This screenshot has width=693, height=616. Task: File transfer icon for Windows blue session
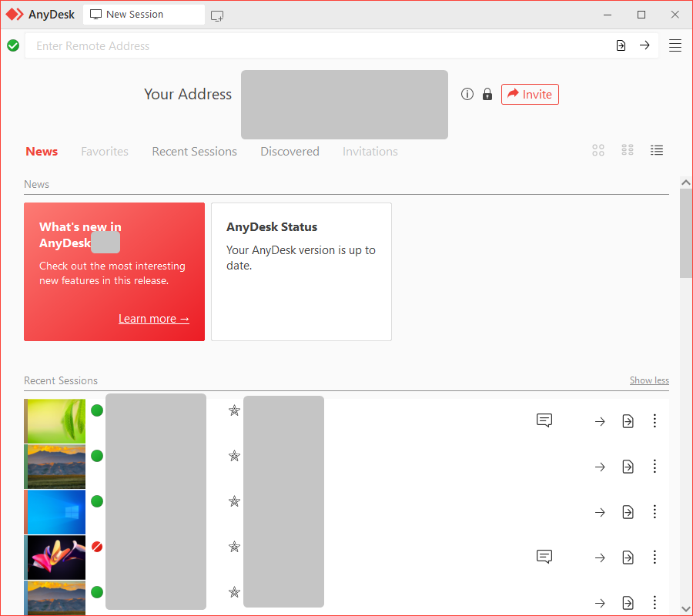coord(628,512)
